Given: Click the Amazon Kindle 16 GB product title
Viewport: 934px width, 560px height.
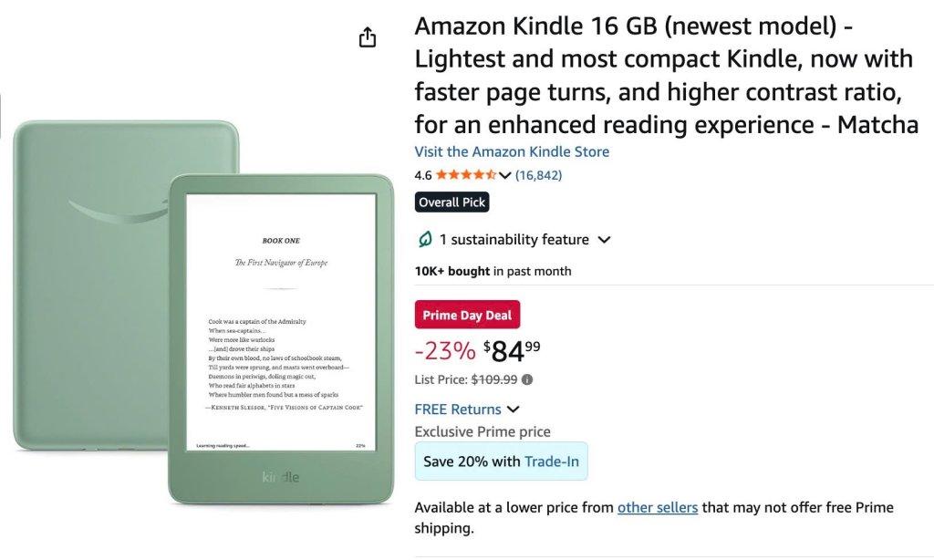Looking at the screenshot, I should [x=667, y=76].
